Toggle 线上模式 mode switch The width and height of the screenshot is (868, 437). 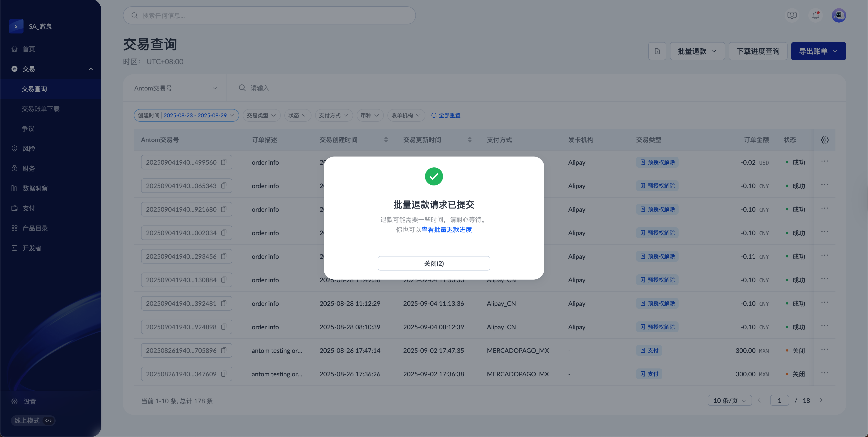tap(33, 420)
